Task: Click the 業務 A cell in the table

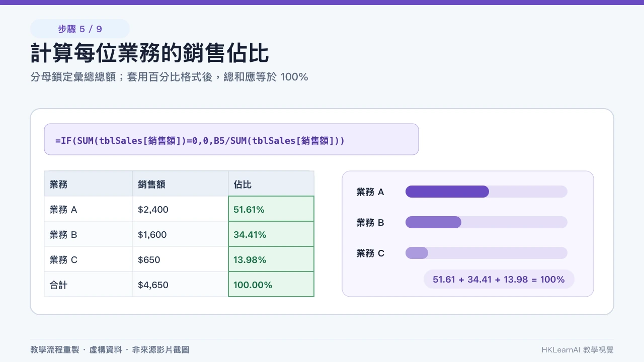Action: (x=89, y=209)
